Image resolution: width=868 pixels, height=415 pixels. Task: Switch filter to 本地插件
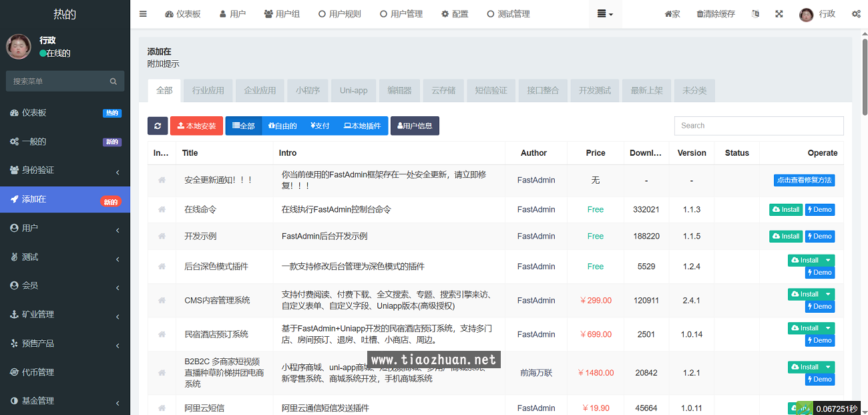tap(362, 126)
